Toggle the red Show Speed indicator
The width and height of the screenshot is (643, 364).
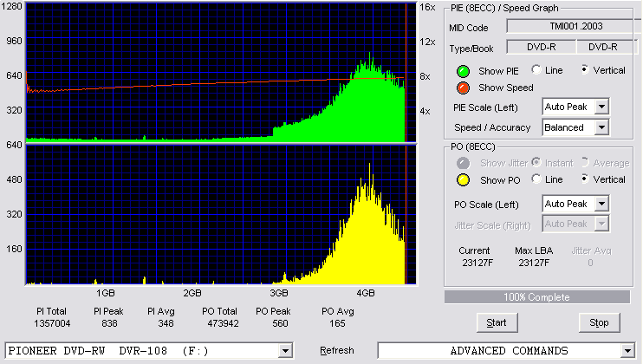463,88
